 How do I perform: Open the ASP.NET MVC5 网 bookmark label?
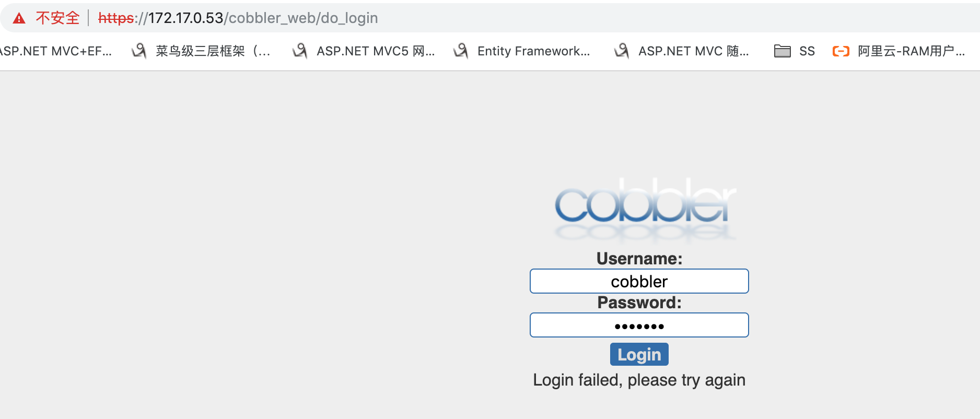pyautogui.click(x=375, y=51)
